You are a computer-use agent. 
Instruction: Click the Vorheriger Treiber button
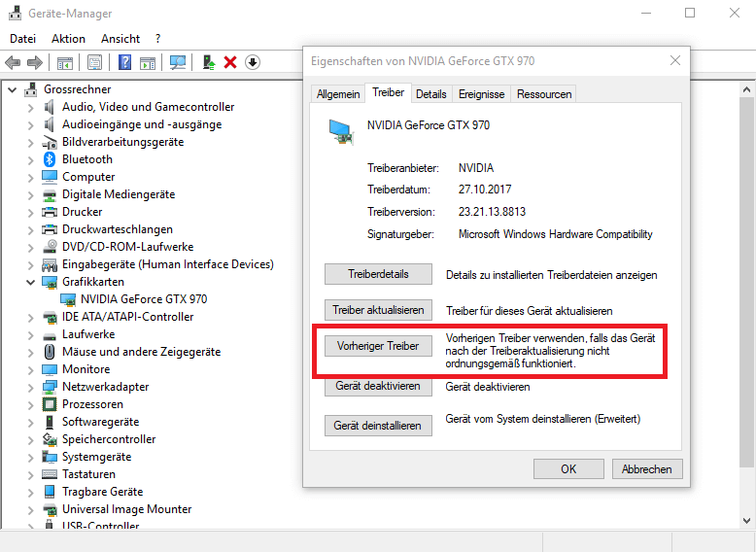(x=378, y=346)
